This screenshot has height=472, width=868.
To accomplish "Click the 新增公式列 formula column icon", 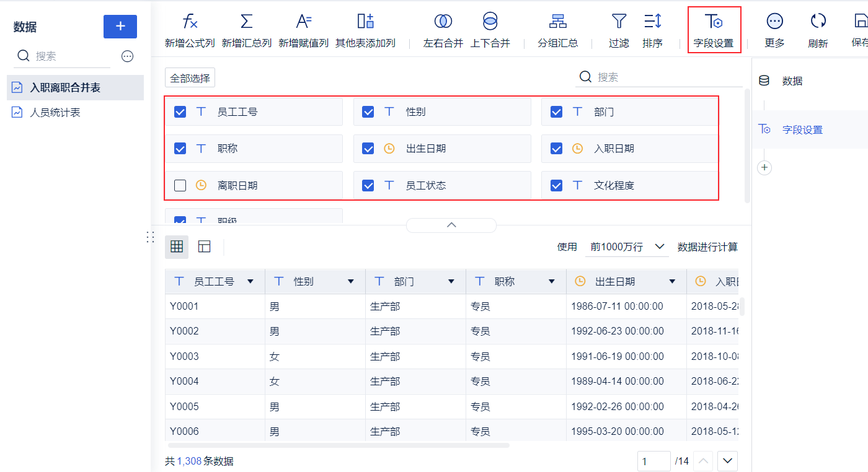I will tap(190, 22).
